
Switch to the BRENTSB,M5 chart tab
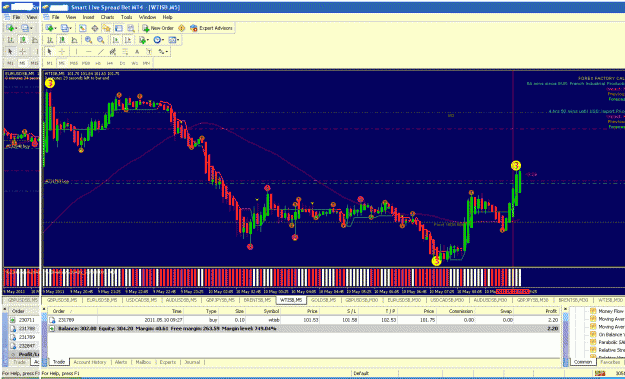(257, 300)
